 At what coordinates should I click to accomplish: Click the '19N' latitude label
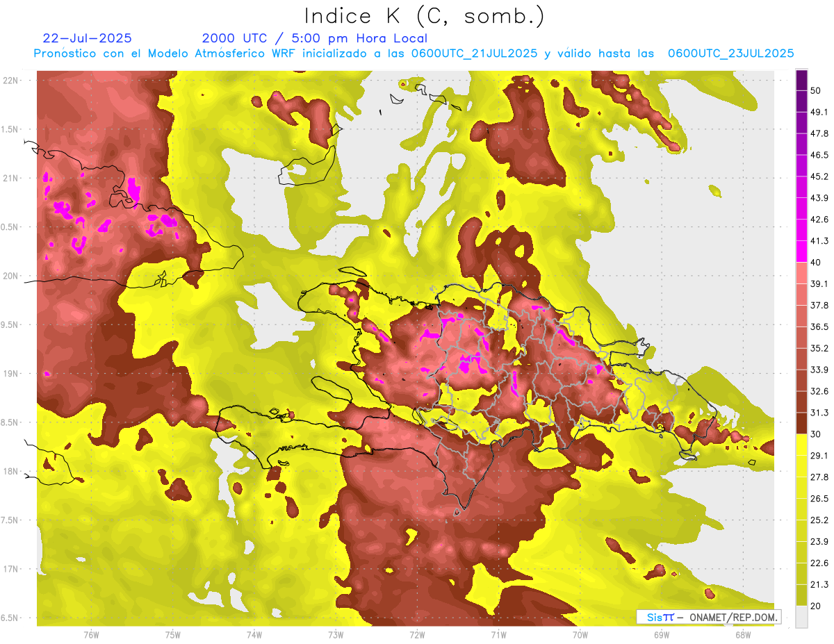click(x=12, y=374)
